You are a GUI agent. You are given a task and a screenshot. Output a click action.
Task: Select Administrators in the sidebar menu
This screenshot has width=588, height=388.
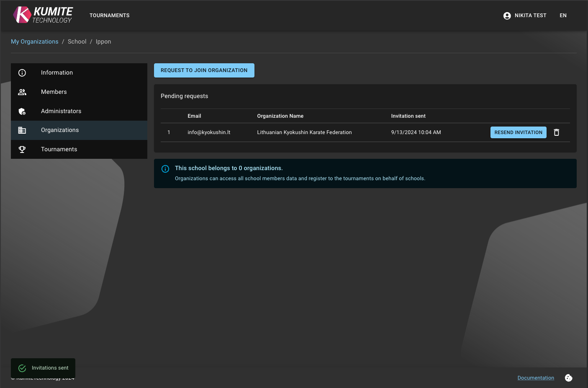[61, 111]
